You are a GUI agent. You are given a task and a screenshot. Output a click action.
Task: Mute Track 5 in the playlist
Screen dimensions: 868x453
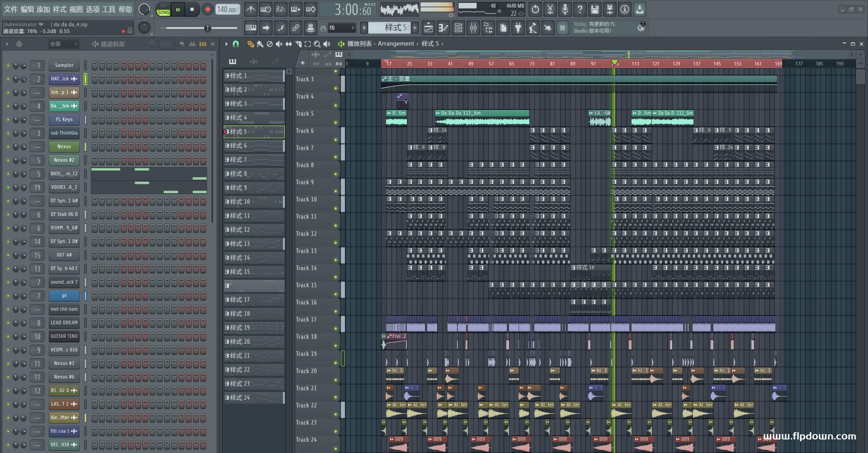tap(335, 122)
